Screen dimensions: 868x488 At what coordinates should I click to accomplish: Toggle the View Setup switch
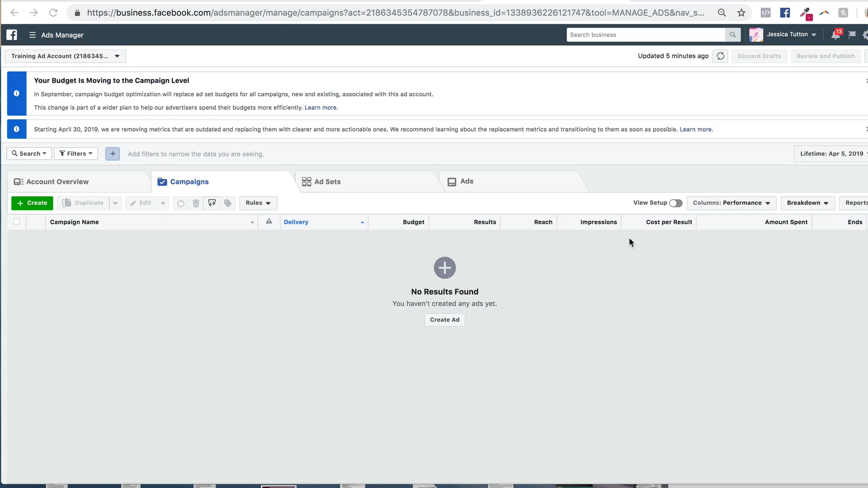click(676, 203)
